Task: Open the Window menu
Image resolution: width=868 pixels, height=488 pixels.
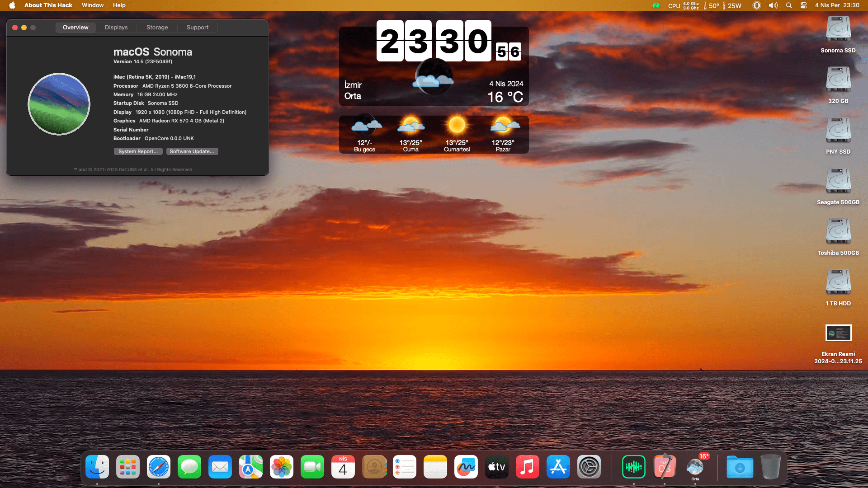Action: (x=93, y=5)
